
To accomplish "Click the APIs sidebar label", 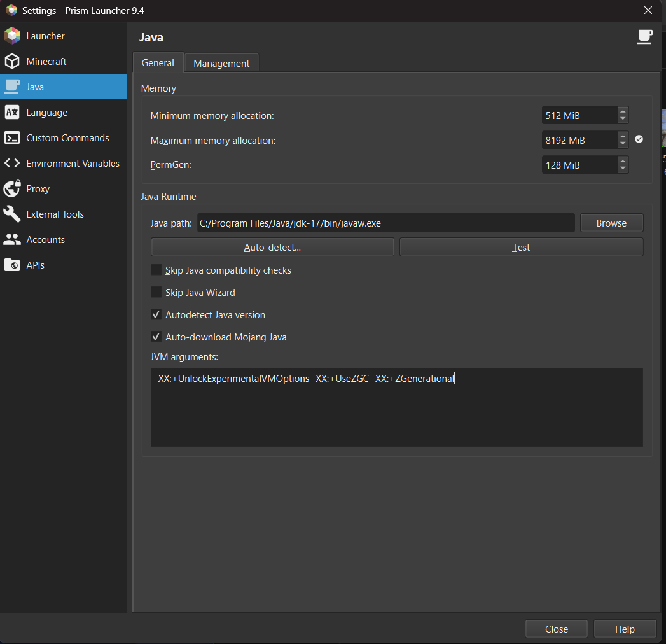I will 35,265.
